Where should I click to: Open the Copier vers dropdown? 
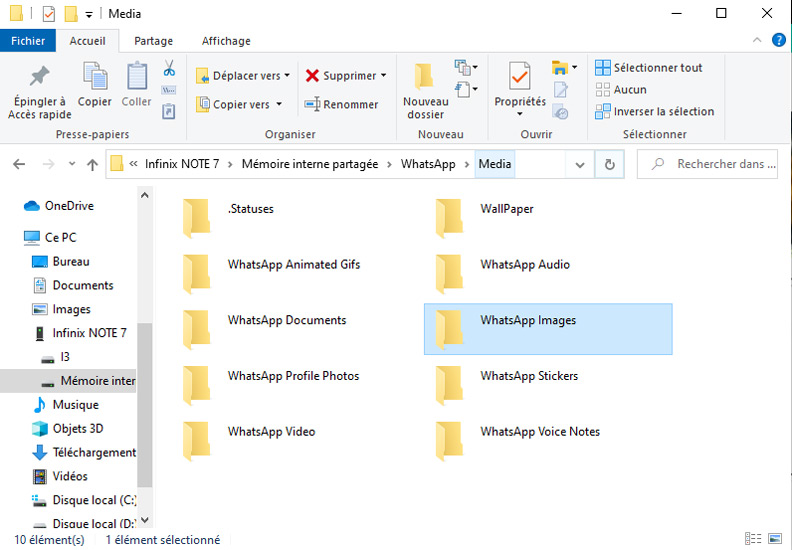240,104
